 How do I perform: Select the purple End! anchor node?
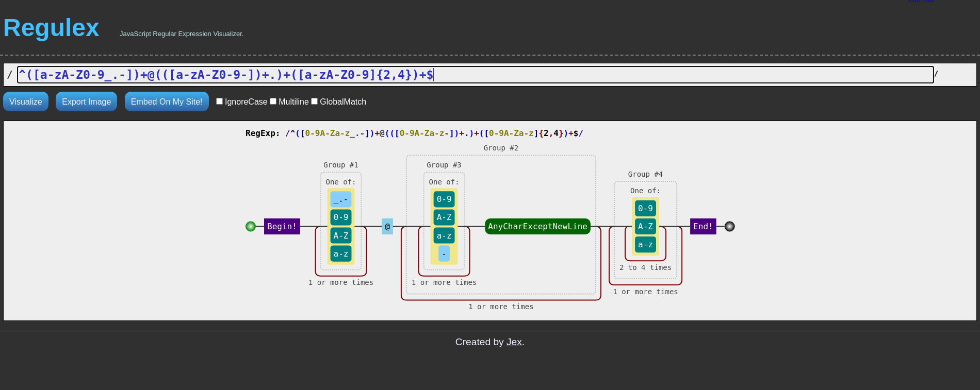click(x=703, y=227)
